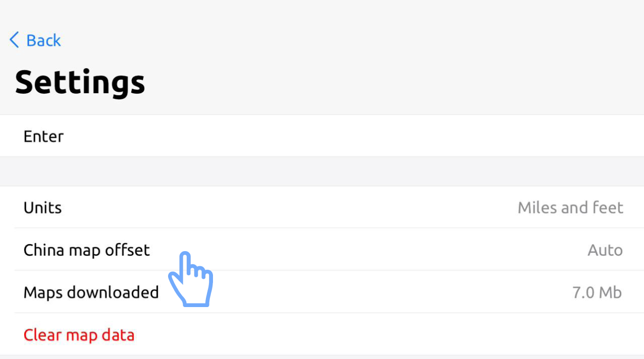The height and width of the screenshot is (359, 644).
Task: Click the Settings page heading
Action: [80, 82]
